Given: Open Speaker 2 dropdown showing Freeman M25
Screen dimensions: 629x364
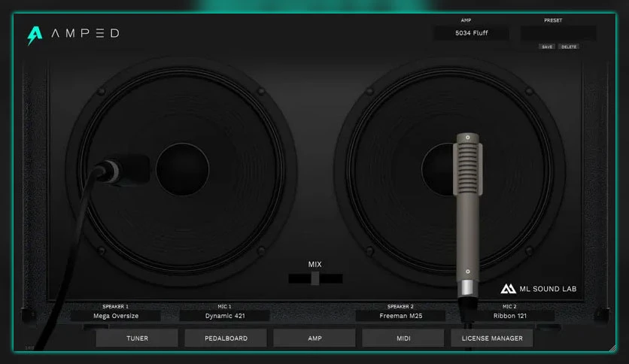Looking at the screenshot, I should [x=400, y=316].
